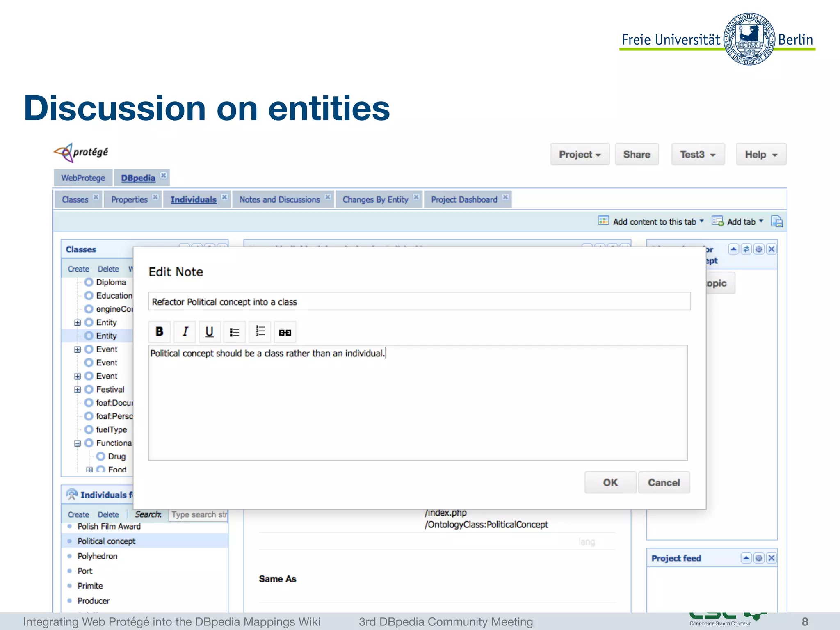Expand the Food class node
Viewport: 840px width, 630px height.
[89, 470]
